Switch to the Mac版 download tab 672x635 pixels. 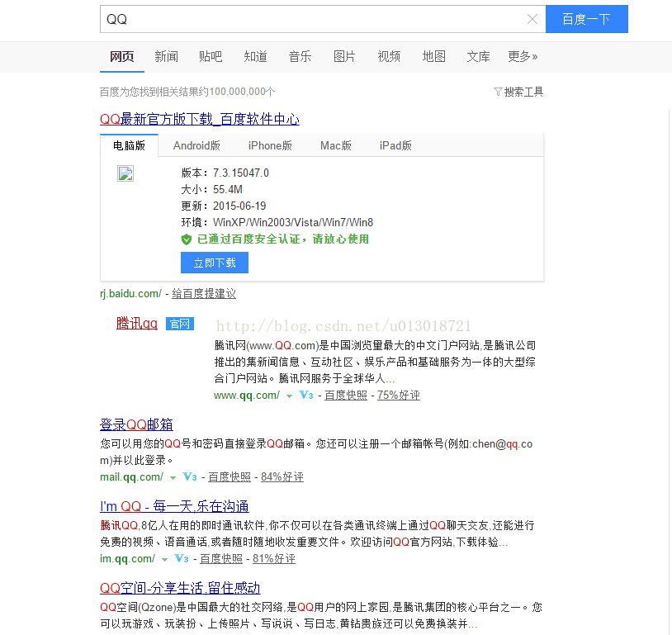pyautogui.click(x=336, y=146)
